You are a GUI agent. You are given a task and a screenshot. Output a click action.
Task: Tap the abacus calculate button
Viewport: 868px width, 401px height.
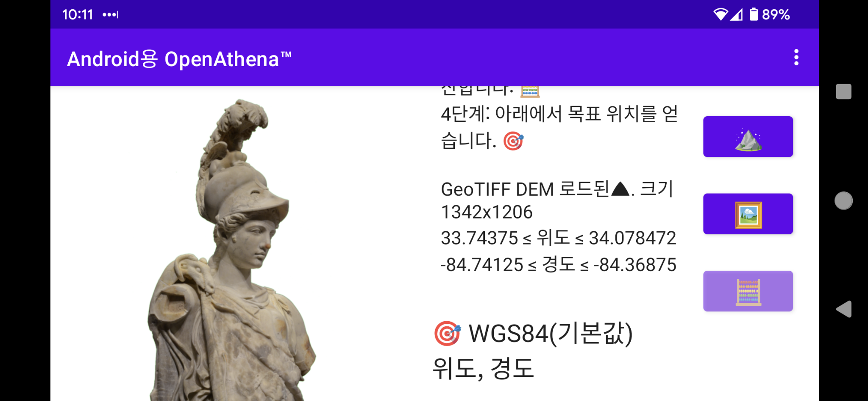click(x=748, y=291)
